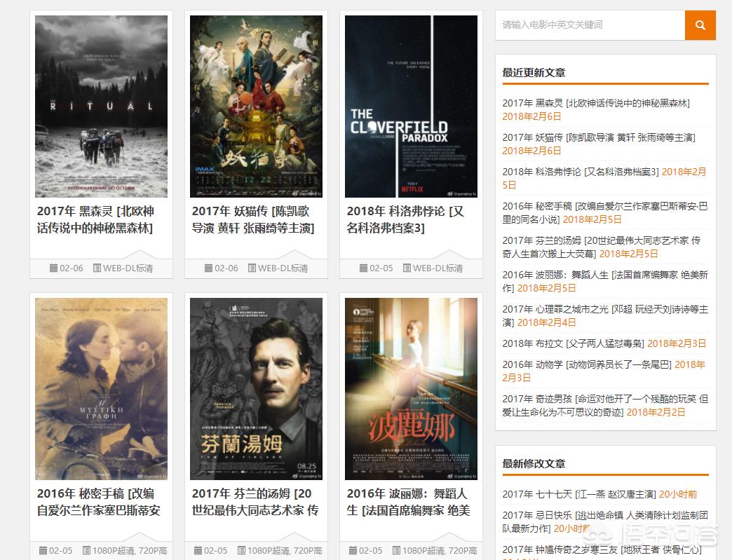Click title link 2016年 秘密手稿 under poster

(98, 502)
